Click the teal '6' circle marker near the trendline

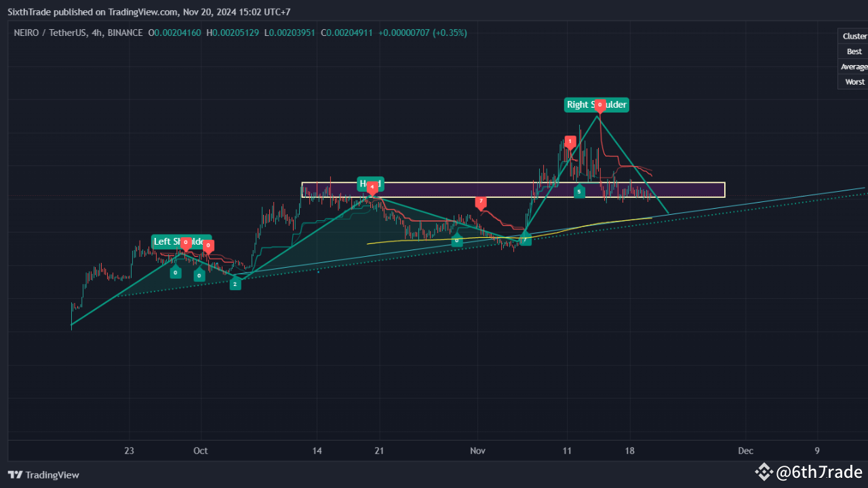point(456,240)
